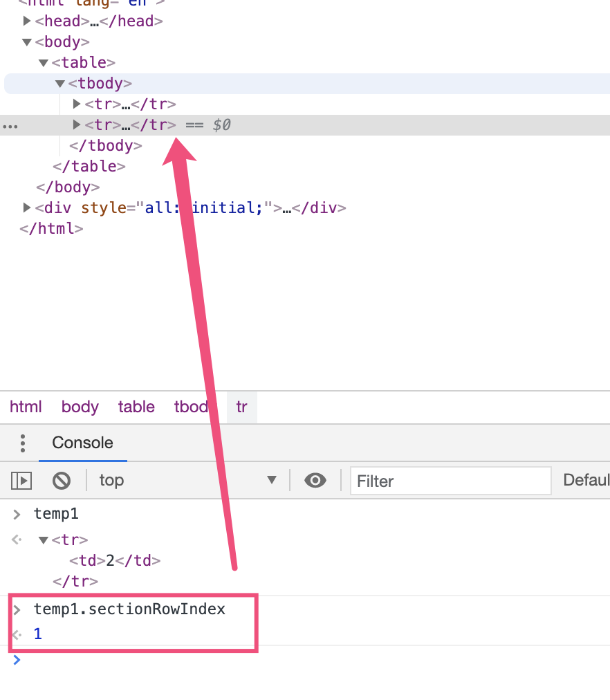Viewport: 610px width, 700px height.
Task: Click the <tbody> opening tag text
Action: click(x=100, y=84)
